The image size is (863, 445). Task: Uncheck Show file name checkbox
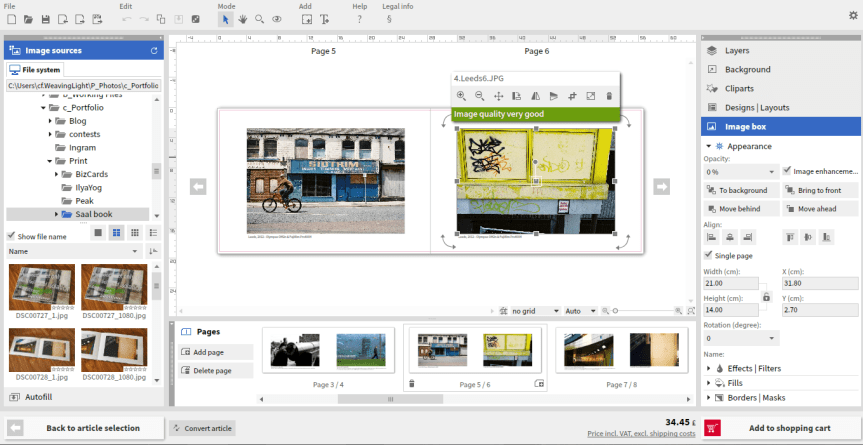tap(12, 236)
